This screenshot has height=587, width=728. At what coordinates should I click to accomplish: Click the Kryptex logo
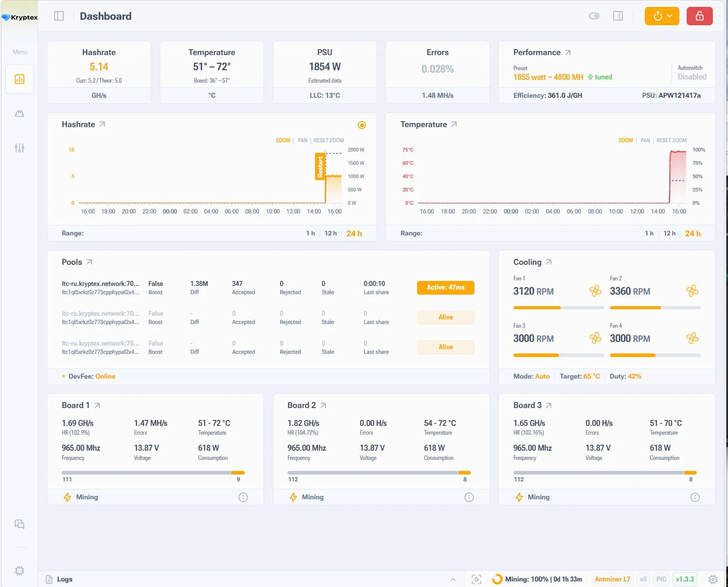pyautogui.click(x=19, y=17)
